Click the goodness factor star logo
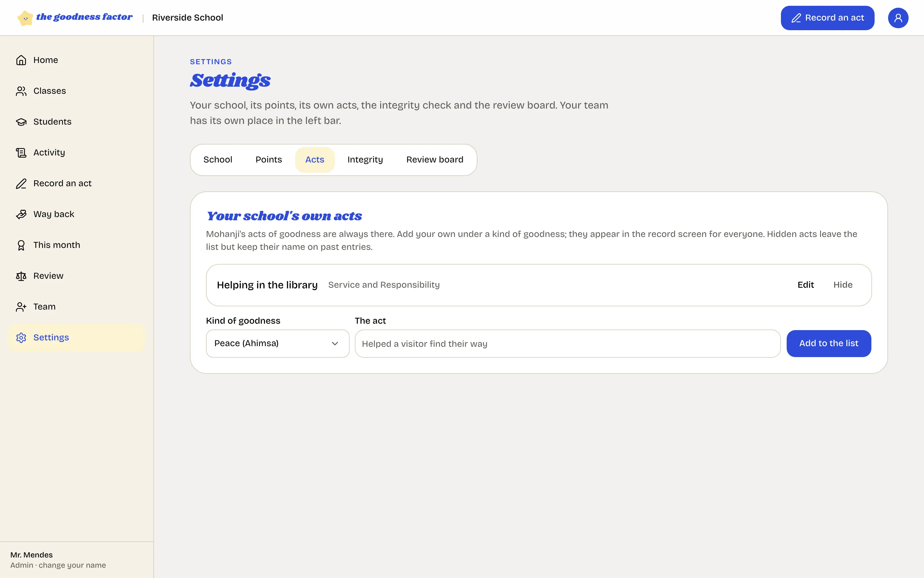Image resolution: width=924 pixels, height=578 pixels. coord(25,18)
